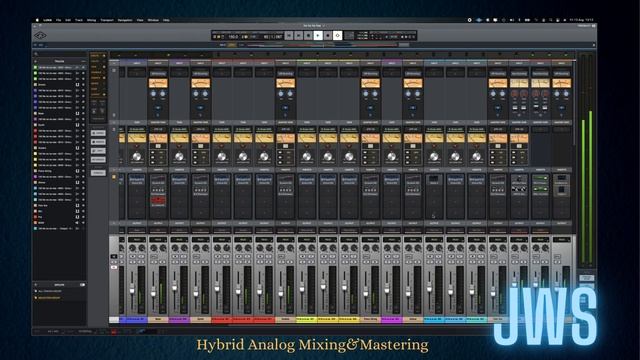Screen dimensions: 640x360
Task: Open the automation mode dropdown on blue channel
Action: (x=137, y=240)
